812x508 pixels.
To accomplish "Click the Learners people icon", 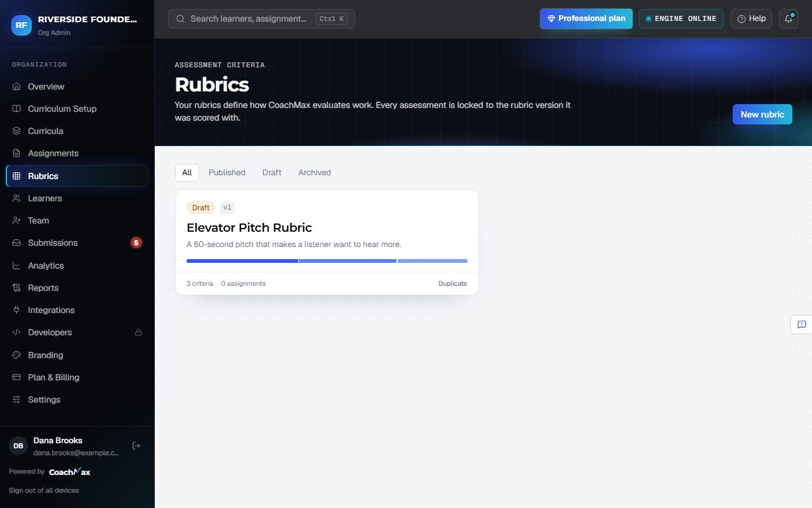I will 16,198.
